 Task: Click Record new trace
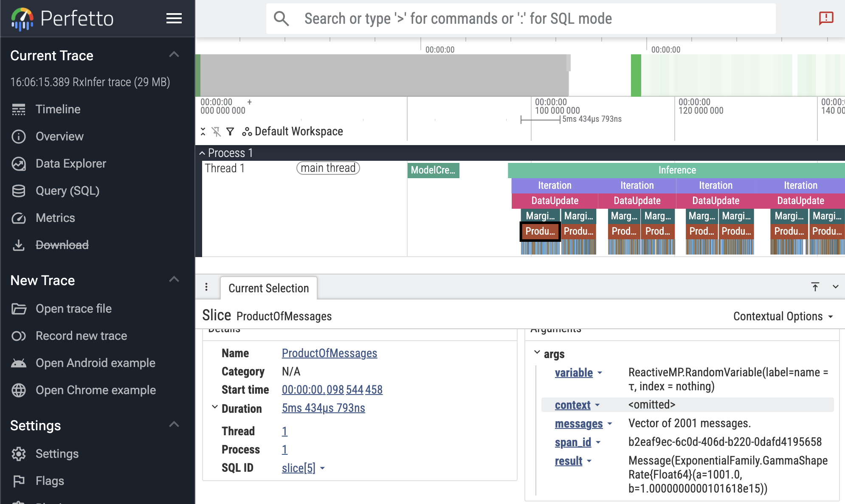pyautogui.click(x=81, y=336)
